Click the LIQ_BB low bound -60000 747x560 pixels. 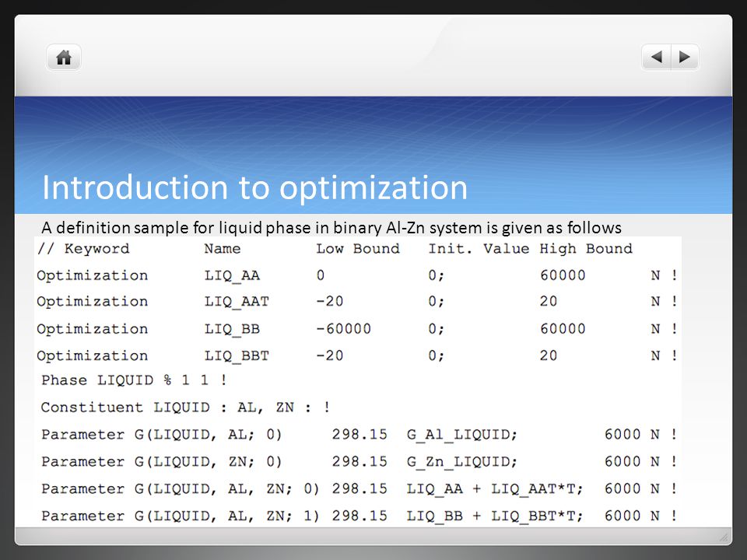344,328
